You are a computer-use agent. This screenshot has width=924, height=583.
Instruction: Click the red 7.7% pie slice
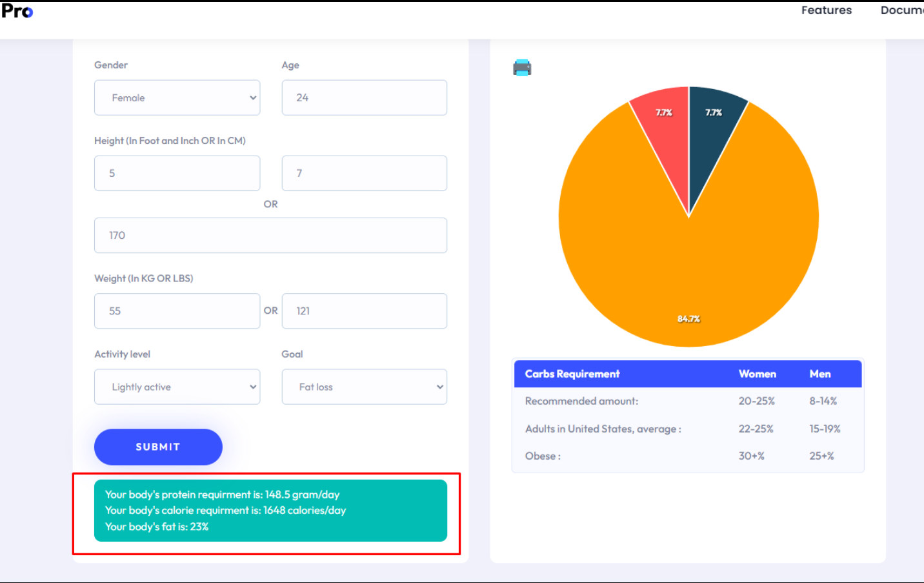666,136
